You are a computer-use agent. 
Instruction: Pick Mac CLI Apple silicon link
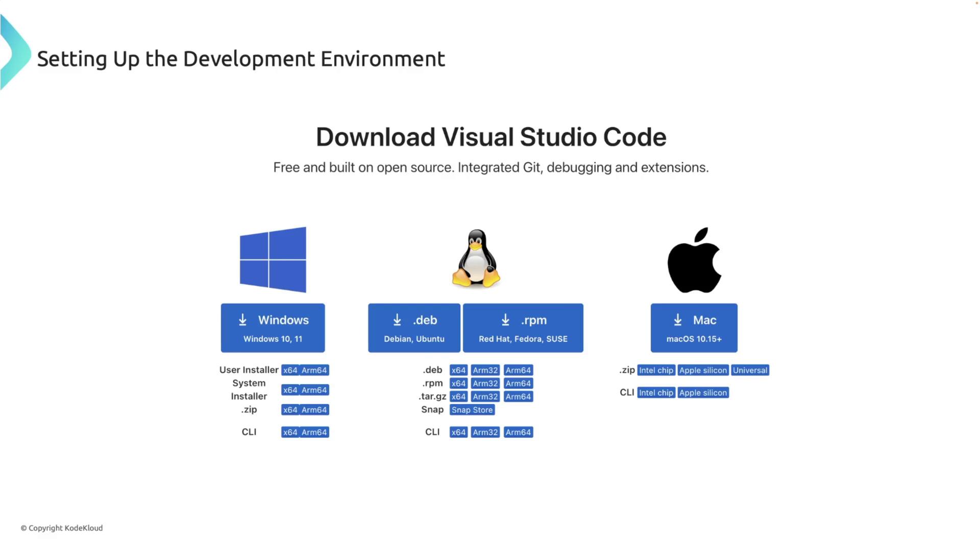tap(703, 393)
